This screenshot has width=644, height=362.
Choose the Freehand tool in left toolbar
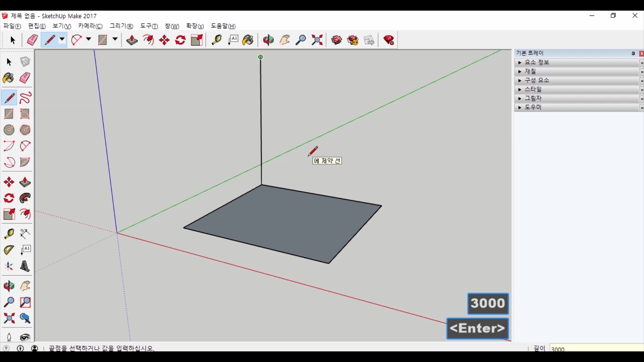(25, 98)
